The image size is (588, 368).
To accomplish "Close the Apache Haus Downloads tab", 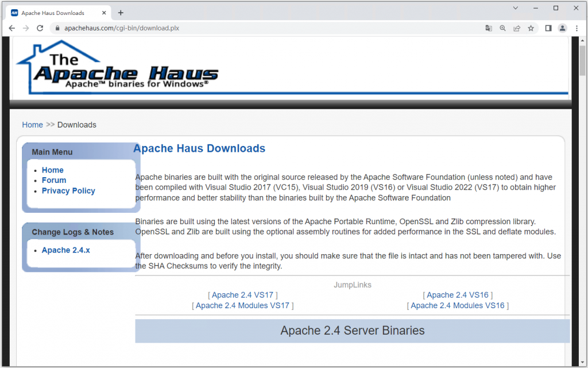I will 104,13.
